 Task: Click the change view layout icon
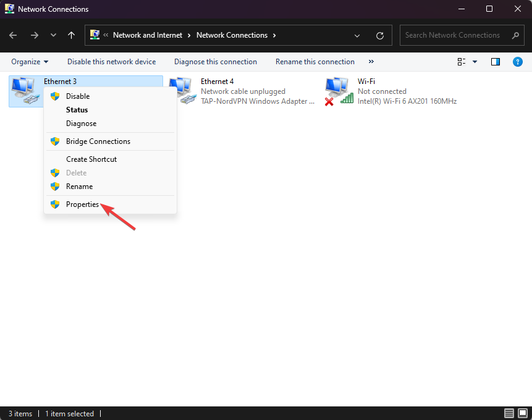tap(462, 62)
